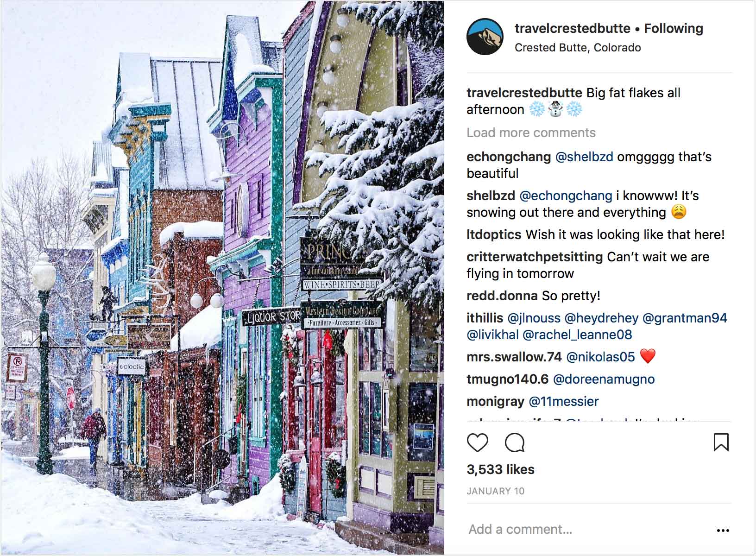Open ltdoptics commenter profile

(x=494, y=234)
